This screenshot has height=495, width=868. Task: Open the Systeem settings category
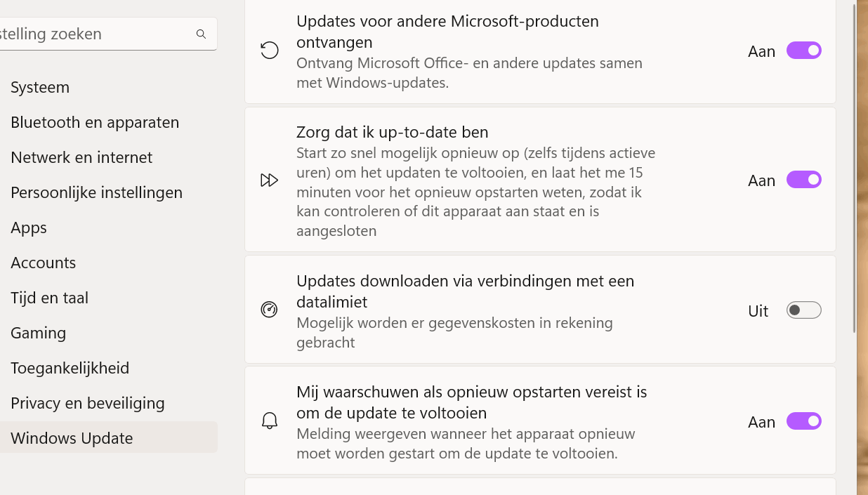click(x=40, y=87)
